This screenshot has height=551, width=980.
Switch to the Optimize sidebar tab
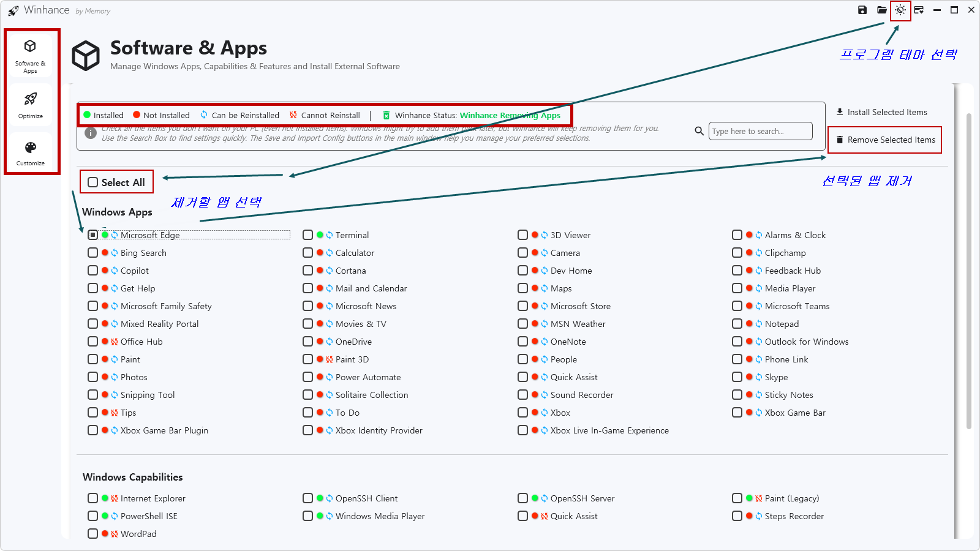[31, 105]
